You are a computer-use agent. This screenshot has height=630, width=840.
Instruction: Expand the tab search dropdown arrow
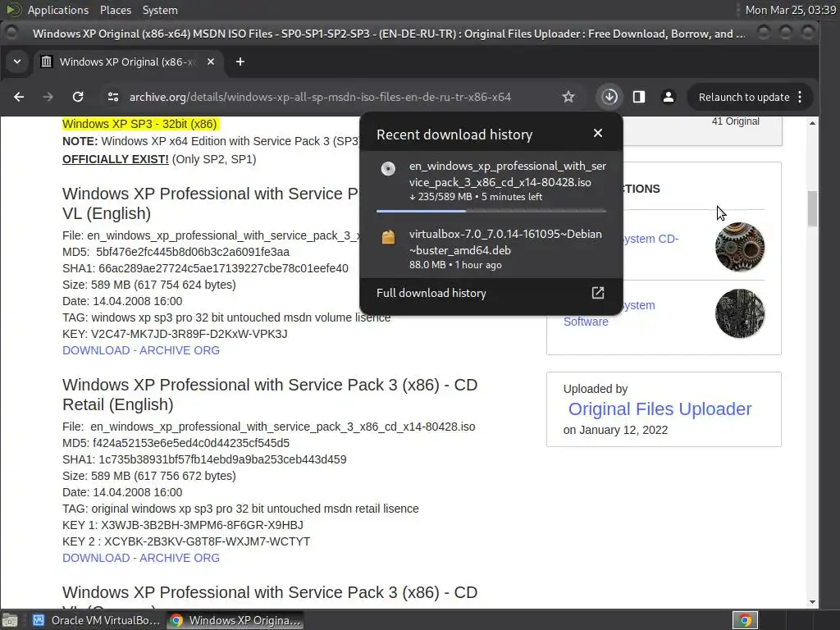[17, 62]
